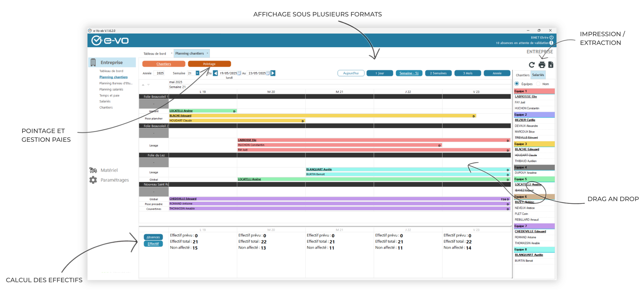Log out BINET Elvire via power icon
Viewport: 644px width, 307px height.
551,38
